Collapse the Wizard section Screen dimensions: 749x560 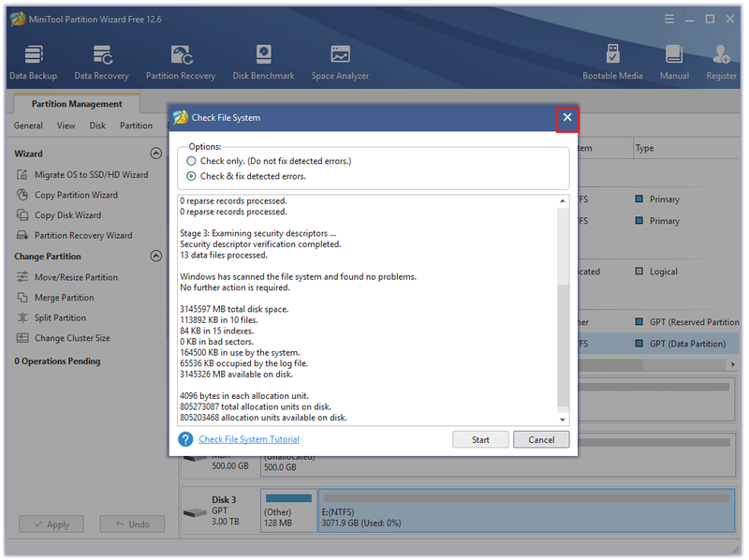[x=155, y=154]
